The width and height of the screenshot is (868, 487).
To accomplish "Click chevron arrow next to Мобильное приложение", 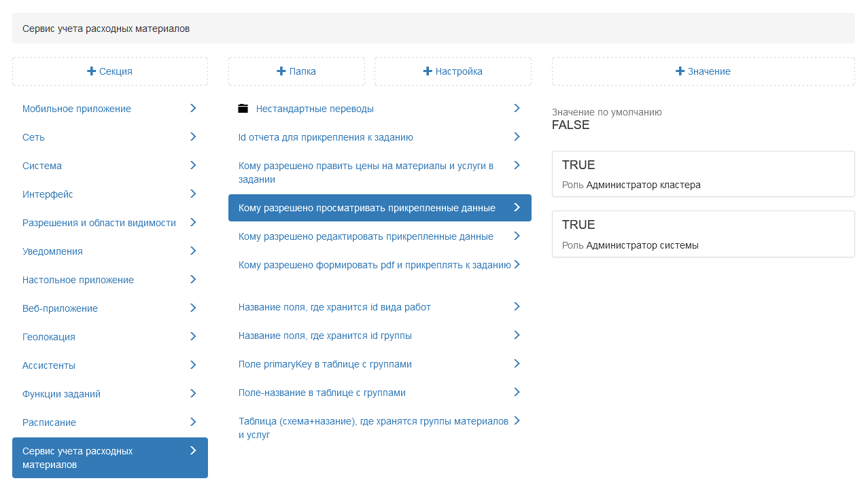I will point(193,108).
